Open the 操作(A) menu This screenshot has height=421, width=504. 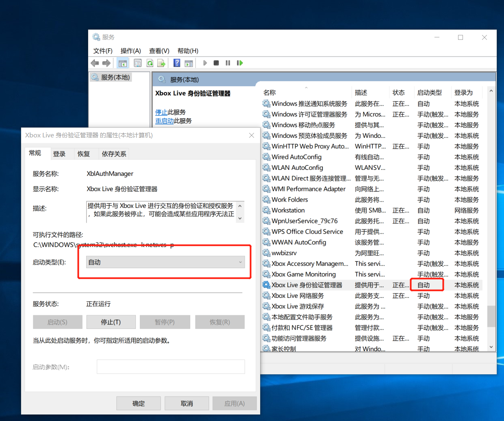pyautogui.click(x=130, y=51)
